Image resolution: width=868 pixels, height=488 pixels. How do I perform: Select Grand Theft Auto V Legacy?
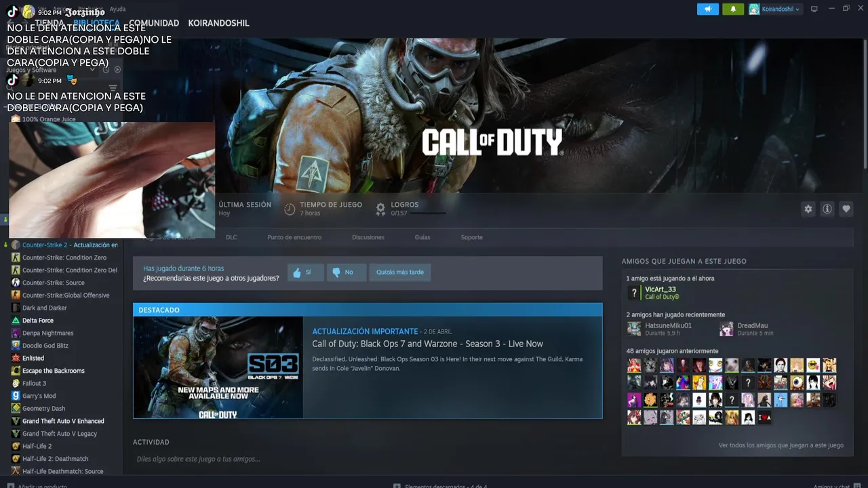60,434
